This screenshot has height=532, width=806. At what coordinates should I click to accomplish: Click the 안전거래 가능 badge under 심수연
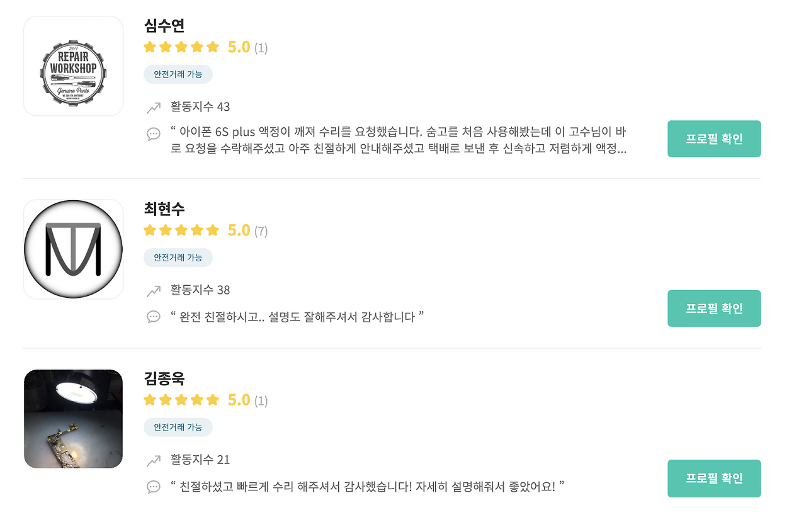[x=178, y=74]
